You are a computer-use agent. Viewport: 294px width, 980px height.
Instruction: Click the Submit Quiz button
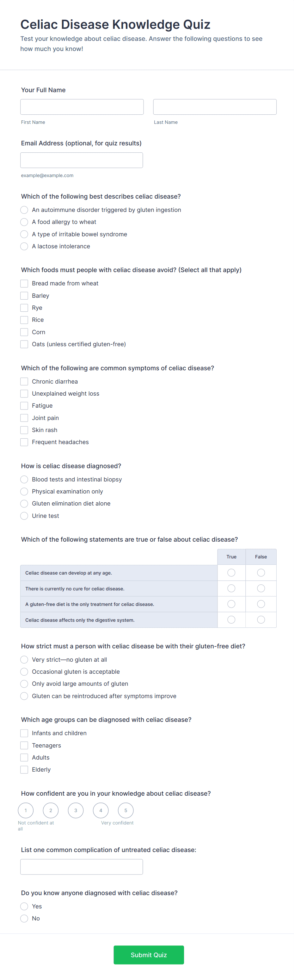tap(149, 955)
